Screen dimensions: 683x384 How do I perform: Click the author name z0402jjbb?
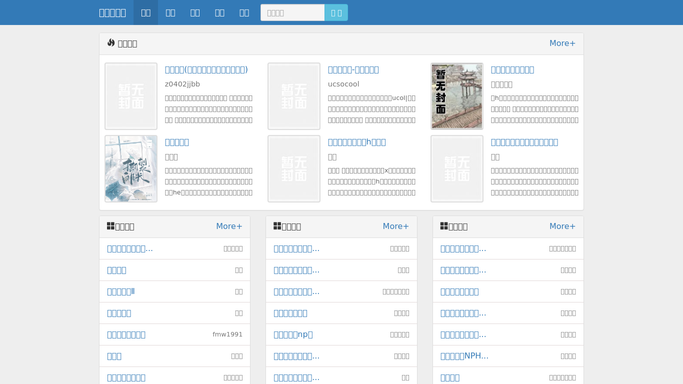click(182, 84)
